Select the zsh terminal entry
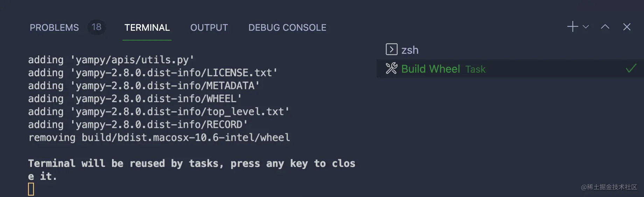Viewport: 644px width, 197px height. [x=410, y=50]
